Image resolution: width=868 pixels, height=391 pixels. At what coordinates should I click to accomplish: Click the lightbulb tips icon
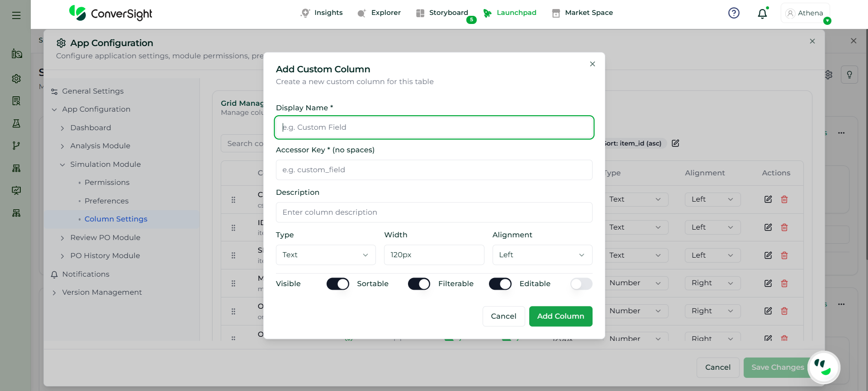pos(849,75)
